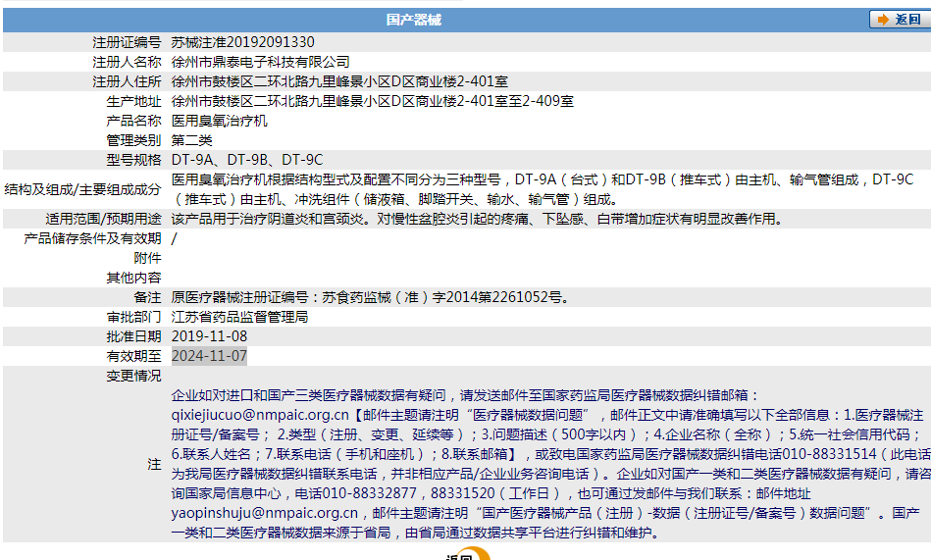This screenshot has height=560, width=931.
Task: Click highlighted expiry date 2024-11-07
Action: coord(209,356)
